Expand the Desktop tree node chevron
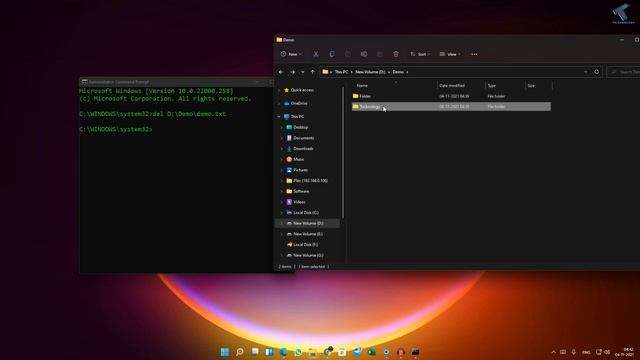640x360 pixels. (x=281, y=127)
